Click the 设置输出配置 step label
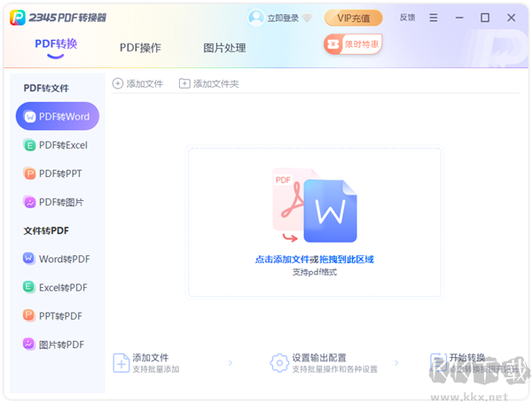Viewport: 532px width, 403px height. pos(319,358)
